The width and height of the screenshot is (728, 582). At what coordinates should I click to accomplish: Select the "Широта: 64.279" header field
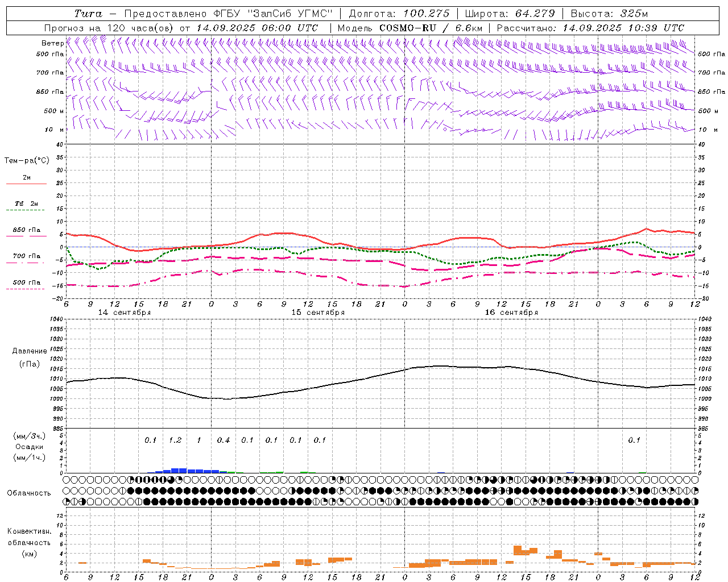(511, 14)
